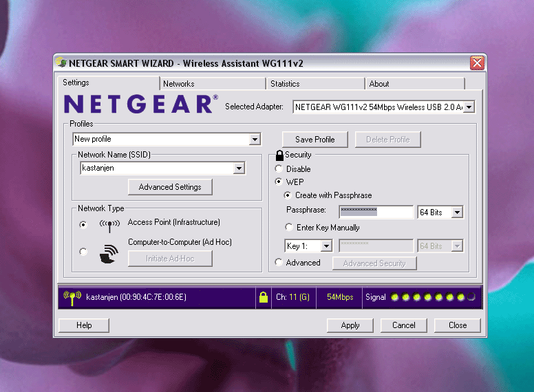This screenshot has height=392, width=534.
Task: Click the Netgear wizard title bar icon
Action: tap(61, 63)
